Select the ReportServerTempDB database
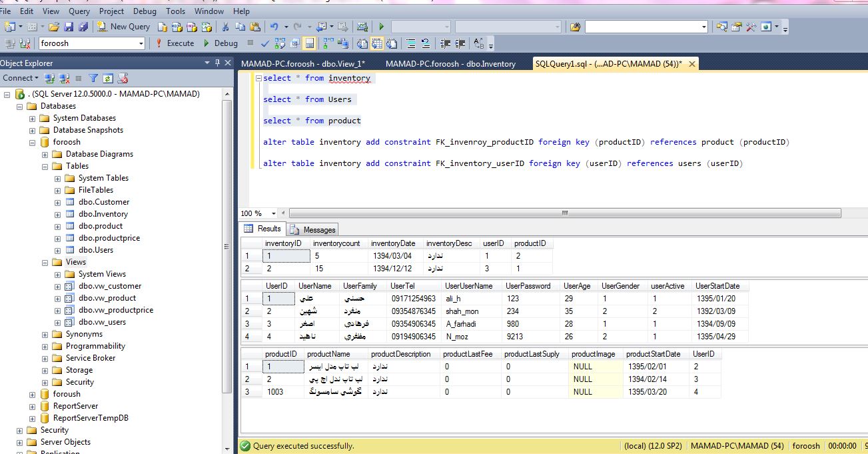The height and width of the screenshot is (454, 868). pyautogui.click(x=91, y=418)
